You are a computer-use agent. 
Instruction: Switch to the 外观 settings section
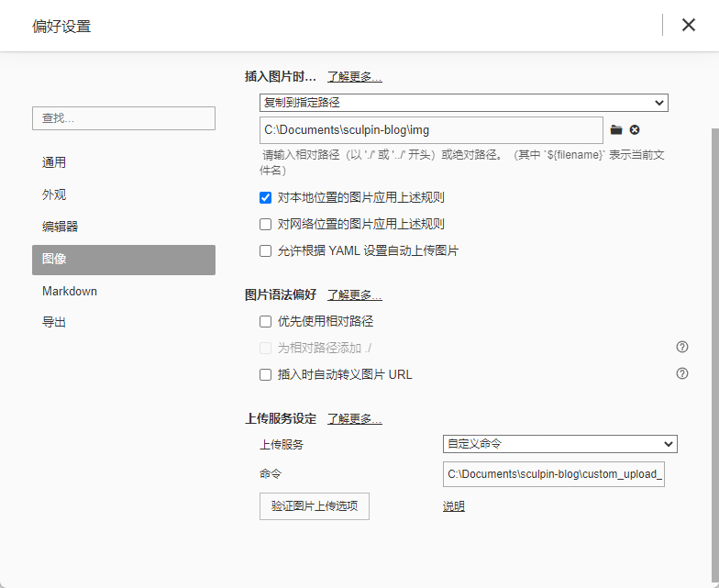pyautogui.click(x=54, y=194)
